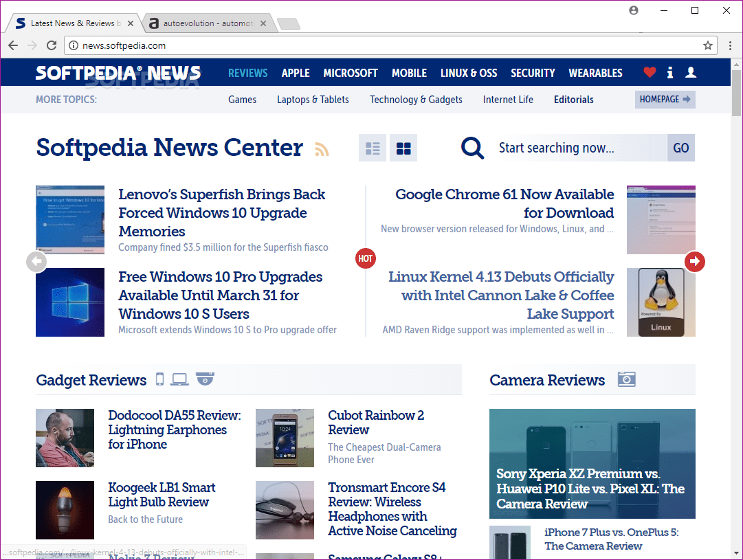Go back with the browser back arrow
Image resolution: width=743 pixels, height=560 pixels.
click(x=13, y=45)
